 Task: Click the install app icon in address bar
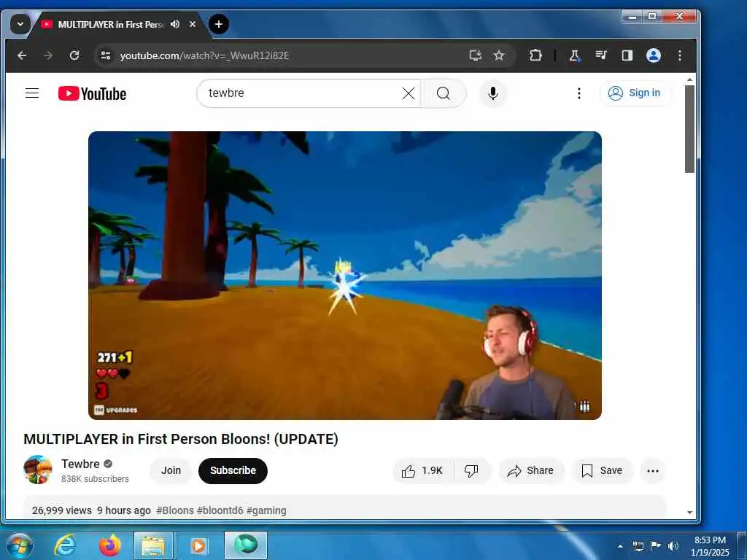coord(476,55)
